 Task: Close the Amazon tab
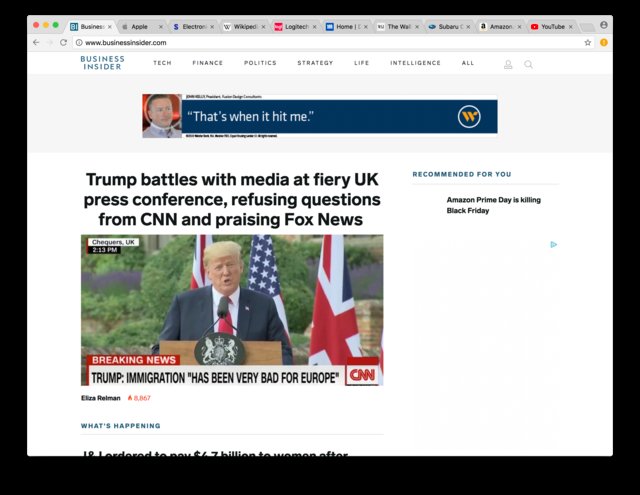tap(519, 27)
